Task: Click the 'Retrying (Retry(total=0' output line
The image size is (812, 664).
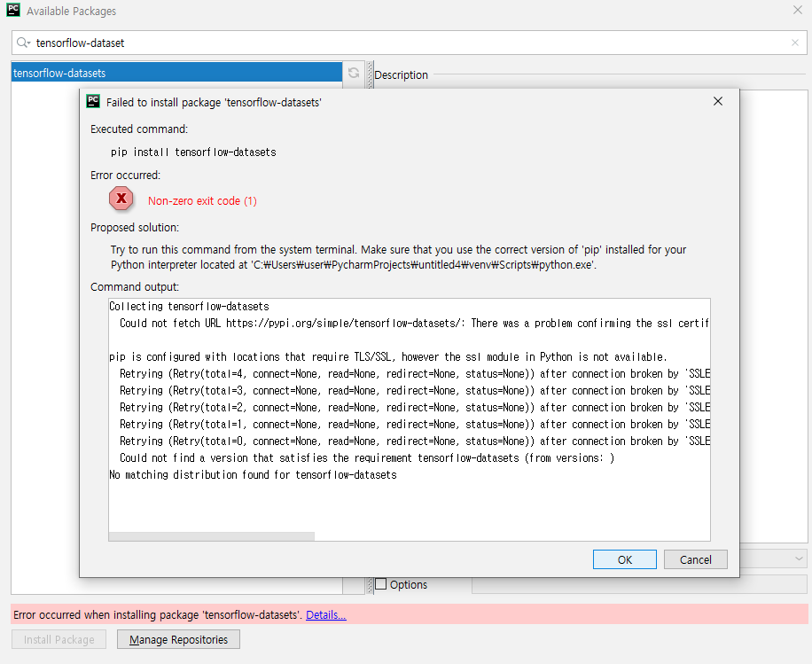Action: (415, 441)
